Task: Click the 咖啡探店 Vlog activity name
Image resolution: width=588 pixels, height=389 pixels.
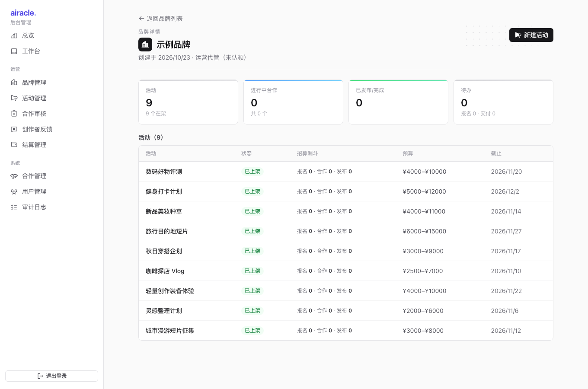Action: coord(165,271)
